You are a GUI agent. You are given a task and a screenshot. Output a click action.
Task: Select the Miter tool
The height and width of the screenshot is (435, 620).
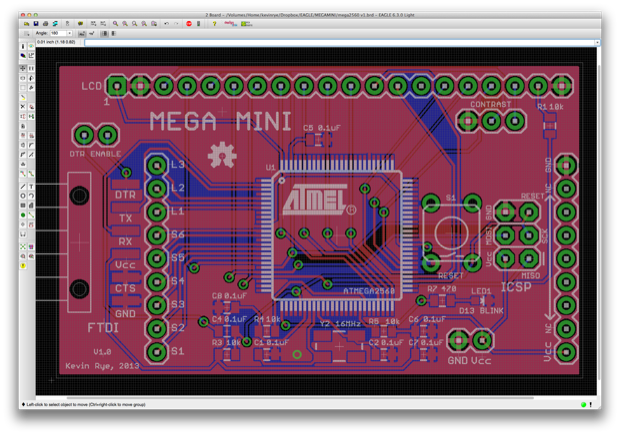coord(31,145)
